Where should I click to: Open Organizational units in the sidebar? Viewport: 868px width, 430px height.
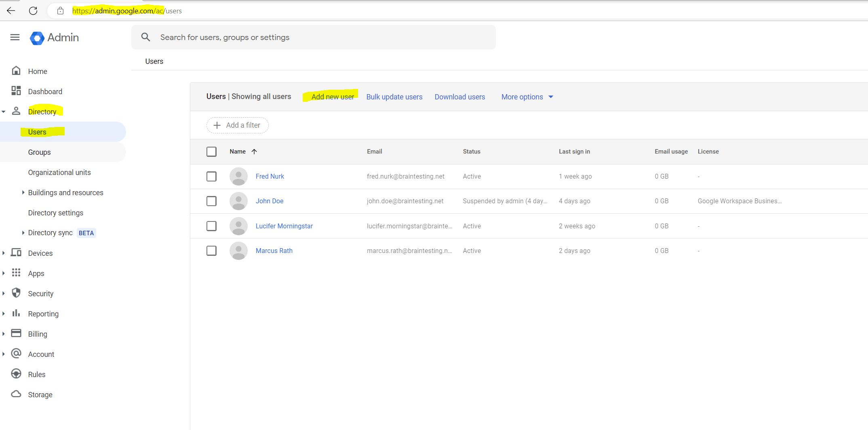pos(59,172)
